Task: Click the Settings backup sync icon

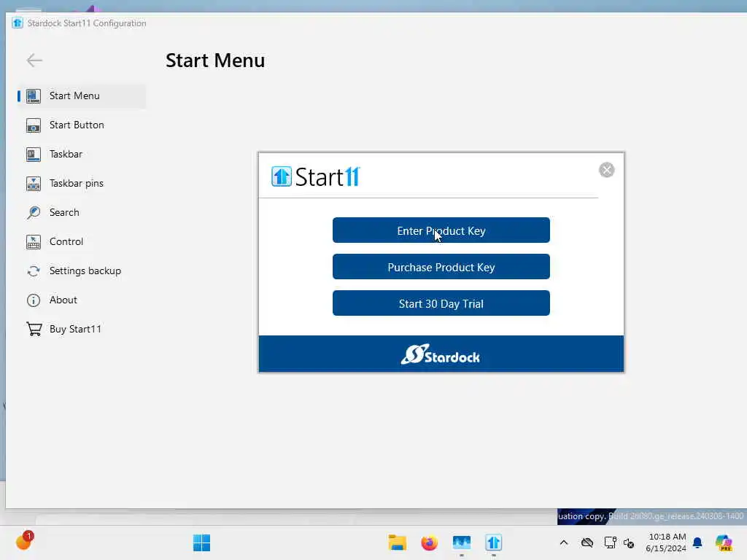Action: click(34, 271)
